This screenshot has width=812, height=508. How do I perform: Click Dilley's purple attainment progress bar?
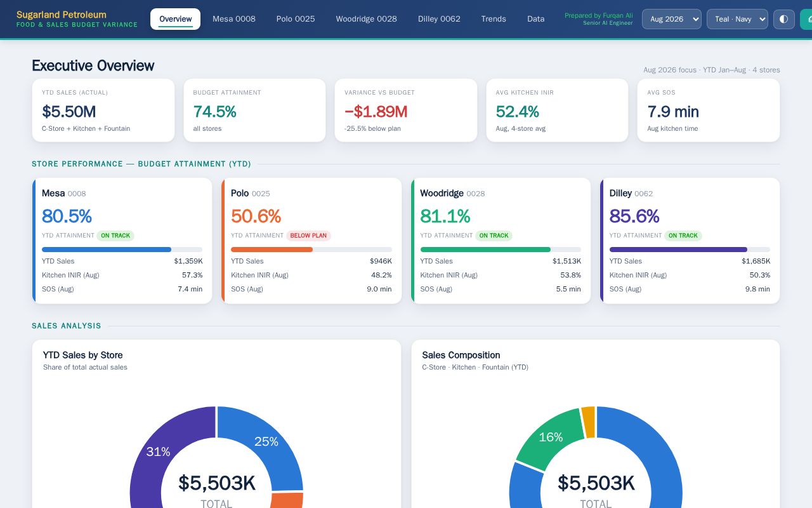pos(678,250)
